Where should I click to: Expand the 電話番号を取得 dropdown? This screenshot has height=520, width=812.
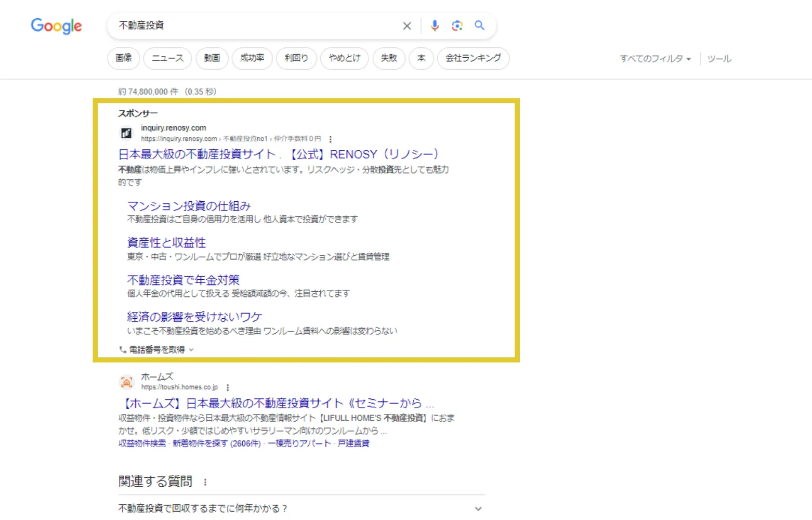pyautogui.click(x=191, y=350)
